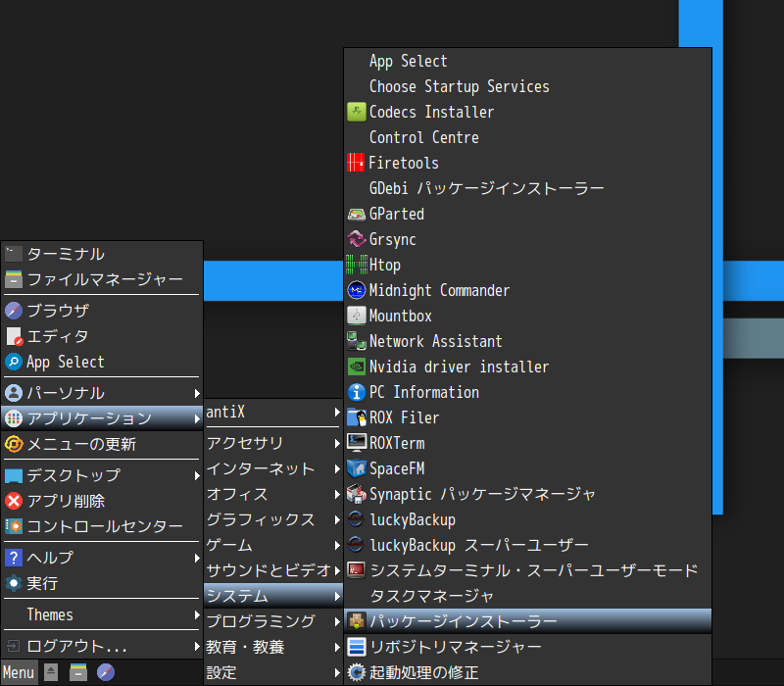Click the Htop green meter icon
Image resolution: width=784 pixels, height=686 pixels.
click(x=356, y=265)
